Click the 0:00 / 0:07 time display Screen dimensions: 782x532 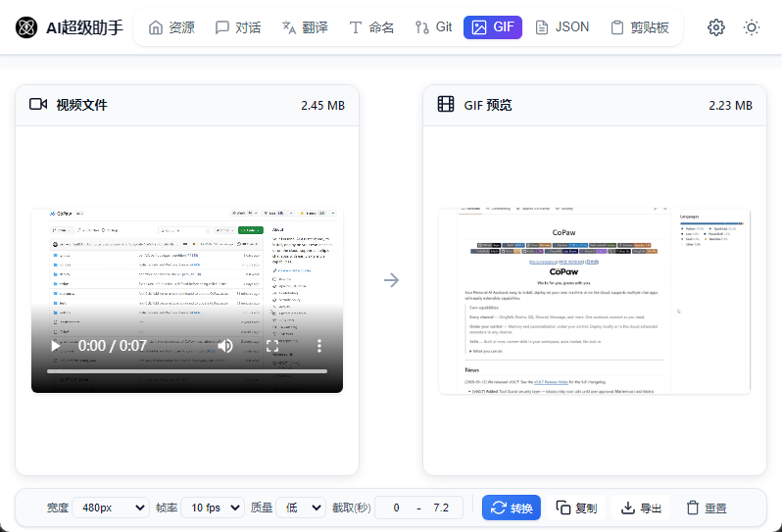click(113, 346)
